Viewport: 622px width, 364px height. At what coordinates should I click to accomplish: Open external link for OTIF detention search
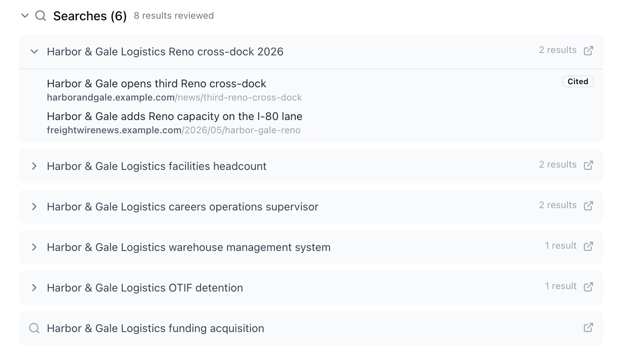point(588,287)
